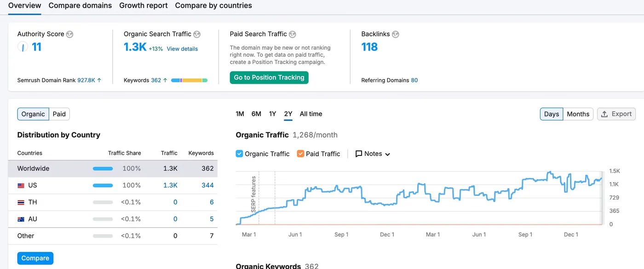Open View details link
The image size is (644, 269).
(182, 49)
